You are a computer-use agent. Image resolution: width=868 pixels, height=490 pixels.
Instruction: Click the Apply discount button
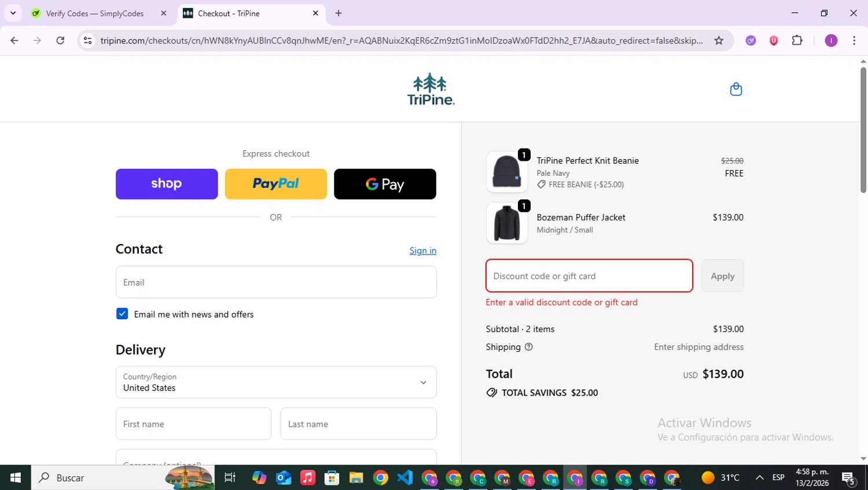coord(723,276)
